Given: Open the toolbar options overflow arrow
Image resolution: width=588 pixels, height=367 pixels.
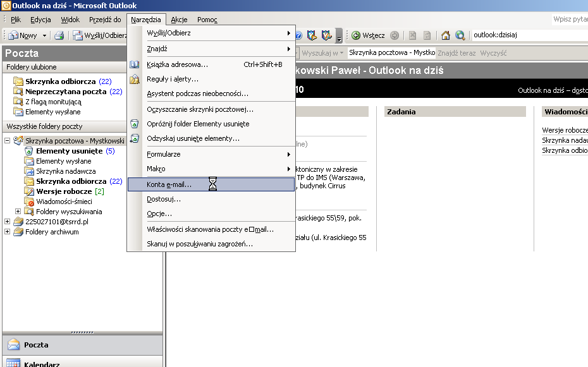Looking at the screenshot, I should [x=339, y=35].
